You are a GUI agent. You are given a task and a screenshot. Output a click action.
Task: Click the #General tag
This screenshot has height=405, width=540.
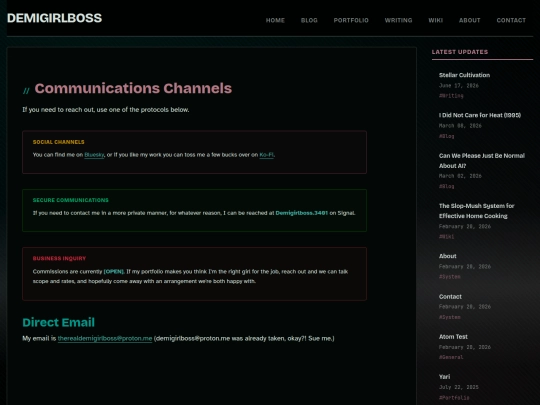[x=451, y=357]
